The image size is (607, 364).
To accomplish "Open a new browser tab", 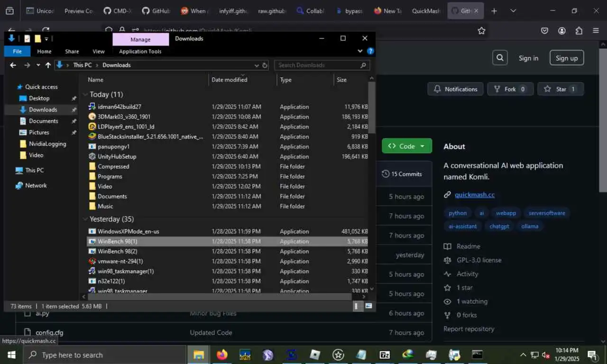I will coord(494,11).
